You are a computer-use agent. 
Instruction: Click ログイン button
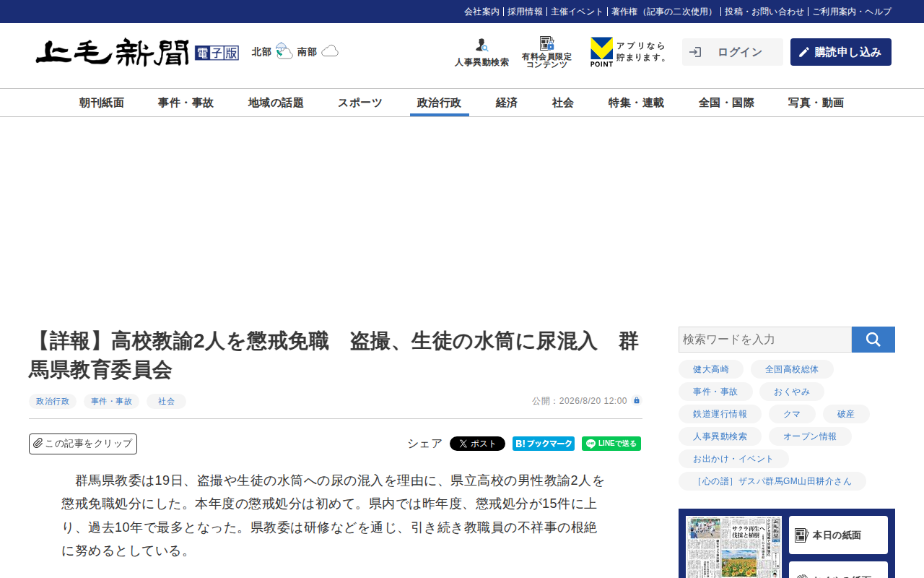point(733,52)
